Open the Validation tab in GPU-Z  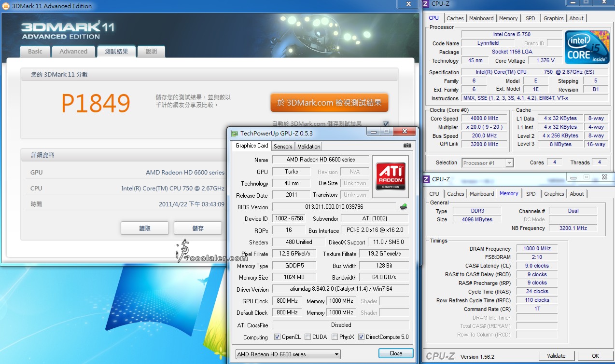(309, 146)
